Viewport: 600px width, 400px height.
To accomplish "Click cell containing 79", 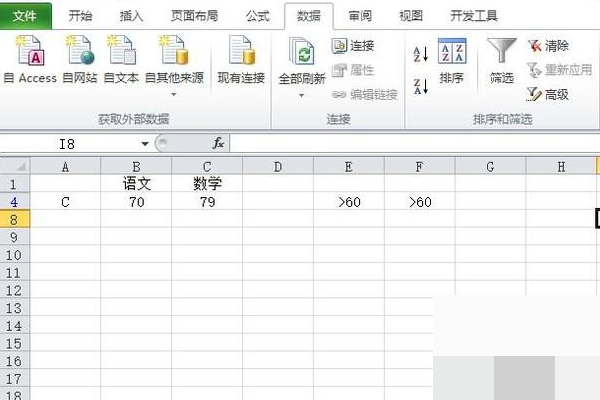I will (207, 202).
